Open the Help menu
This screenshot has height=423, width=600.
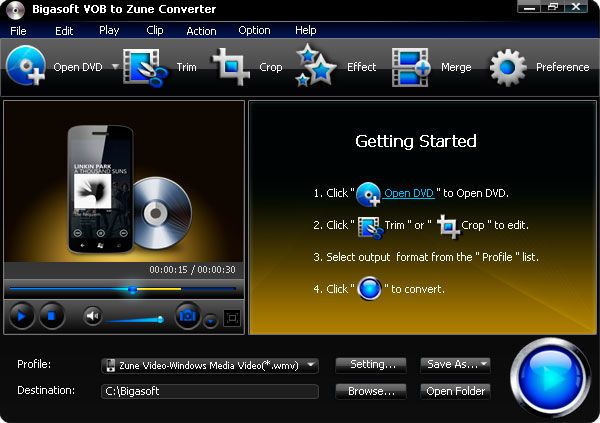306,31
